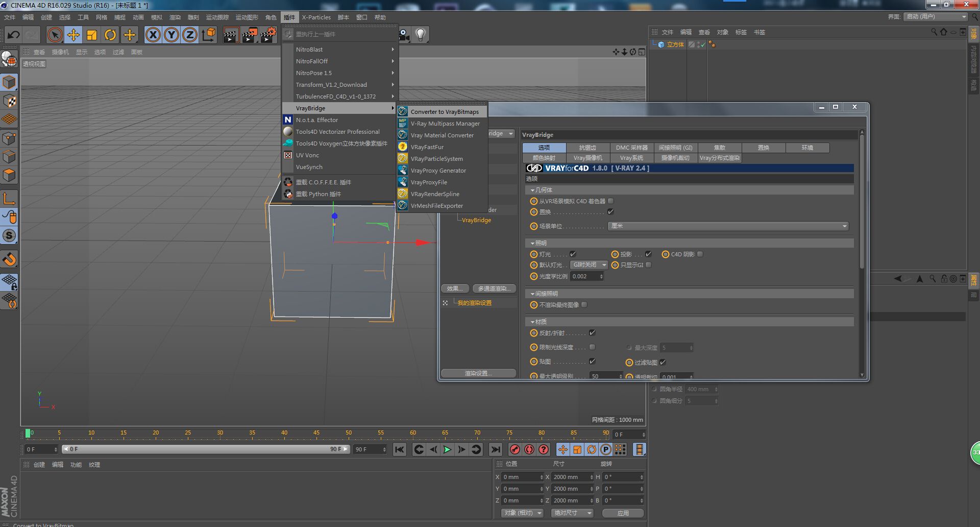980x527 pixels.
Task: Enable 只显示GI checkbox
Action: pos(648,265)
